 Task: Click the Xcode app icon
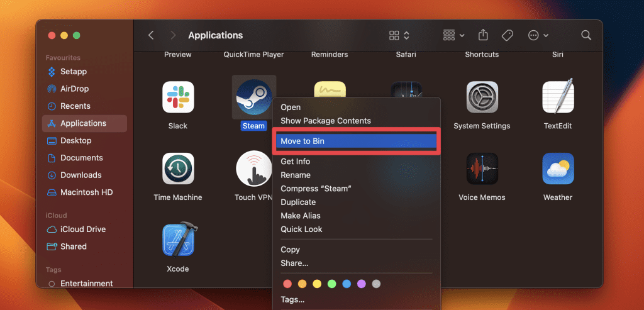[178, 240]
